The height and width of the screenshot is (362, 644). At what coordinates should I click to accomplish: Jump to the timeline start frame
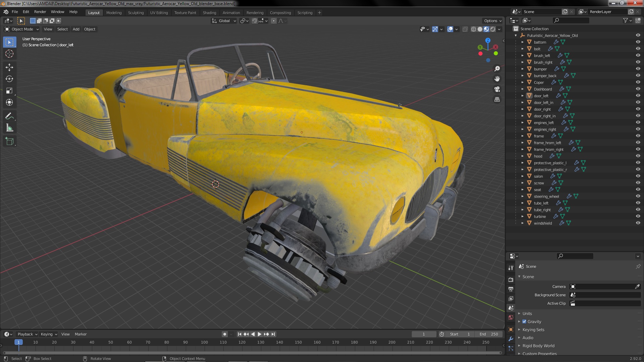(239, 334)
